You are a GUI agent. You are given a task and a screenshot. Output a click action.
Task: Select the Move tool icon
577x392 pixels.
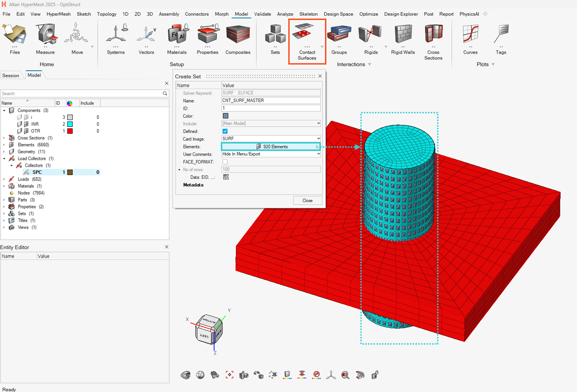pos(77,34)
